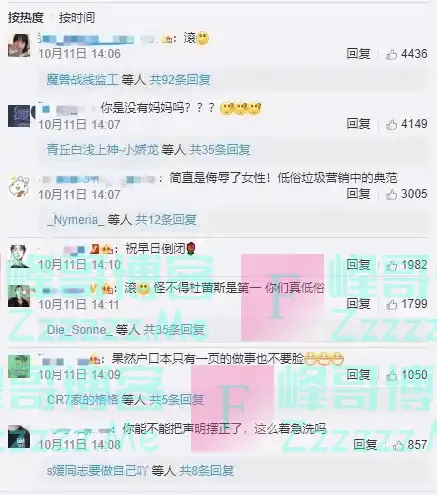Sort comments by 按热度
This screenshot has height=495, width=437.
coord(26,18)
